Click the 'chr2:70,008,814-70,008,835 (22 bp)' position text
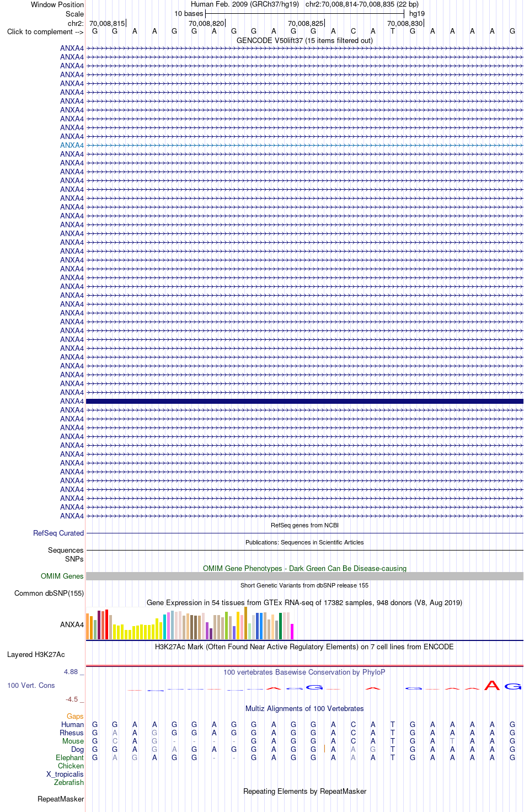Screen dimensions: 524x812 [362, 4]
